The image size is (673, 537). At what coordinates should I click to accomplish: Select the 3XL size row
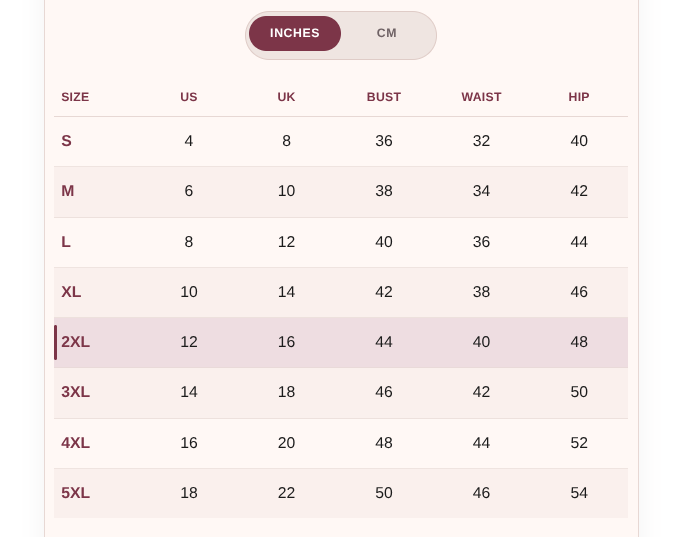pyautogui.click(x=341, y=393)
